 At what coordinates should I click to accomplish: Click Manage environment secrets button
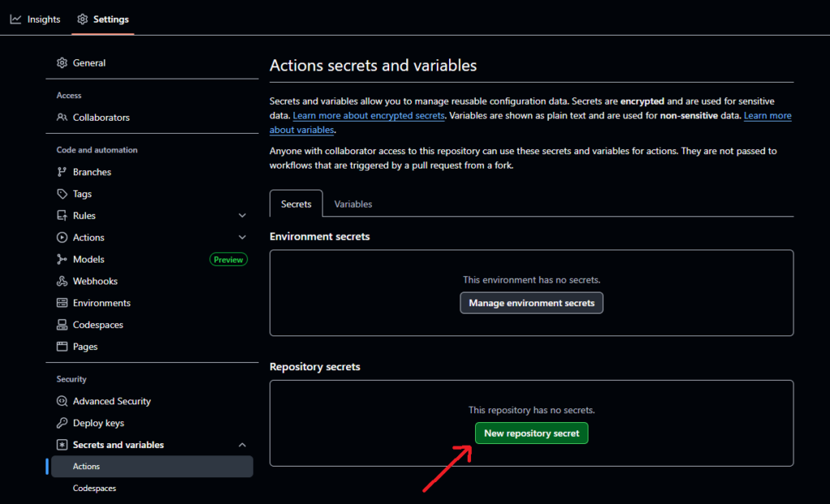pos(532,303)
